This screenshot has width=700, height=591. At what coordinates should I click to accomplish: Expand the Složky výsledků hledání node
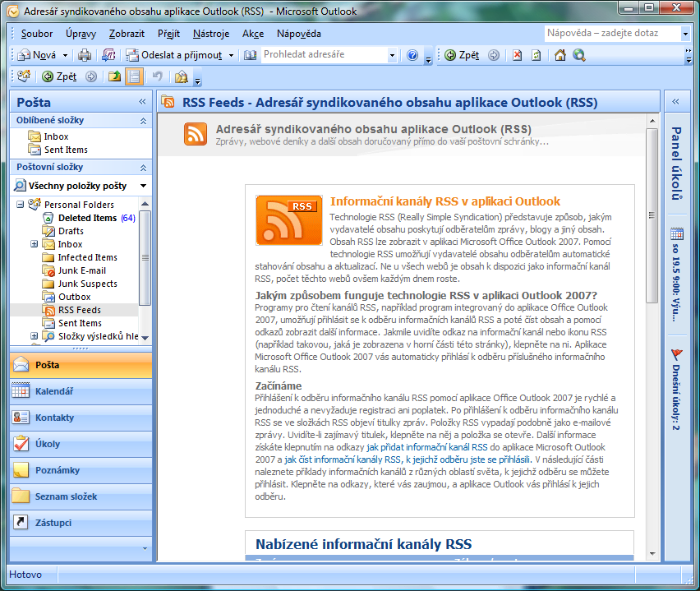click(34, 336)
